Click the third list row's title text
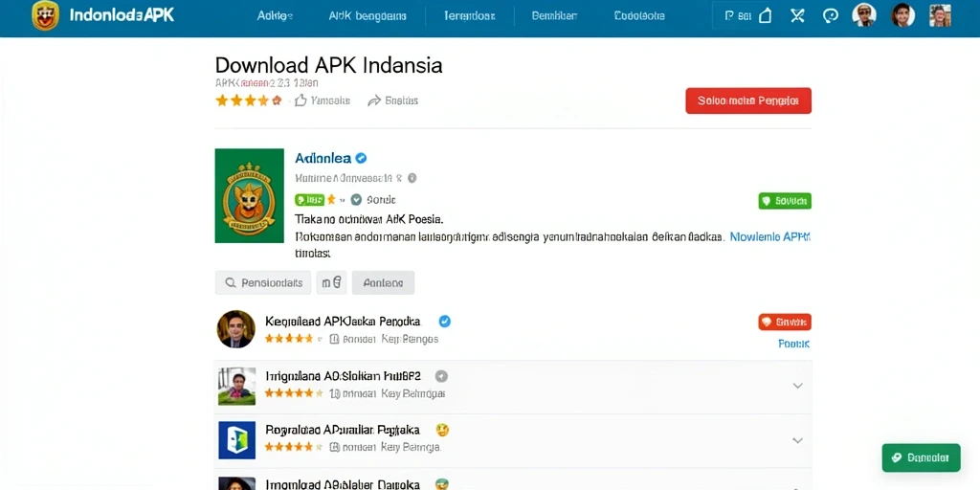 pyautogui.click(x=343, y=430)
